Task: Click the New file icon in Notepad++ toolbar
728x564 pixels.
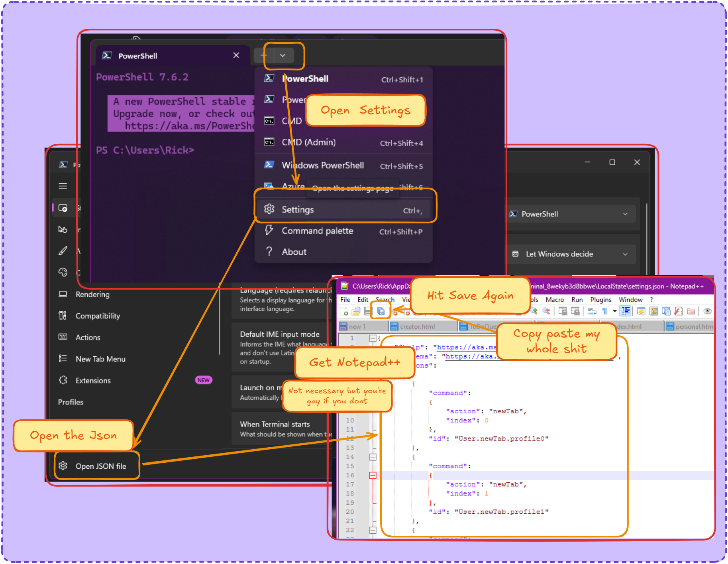Action: (344, 311)
